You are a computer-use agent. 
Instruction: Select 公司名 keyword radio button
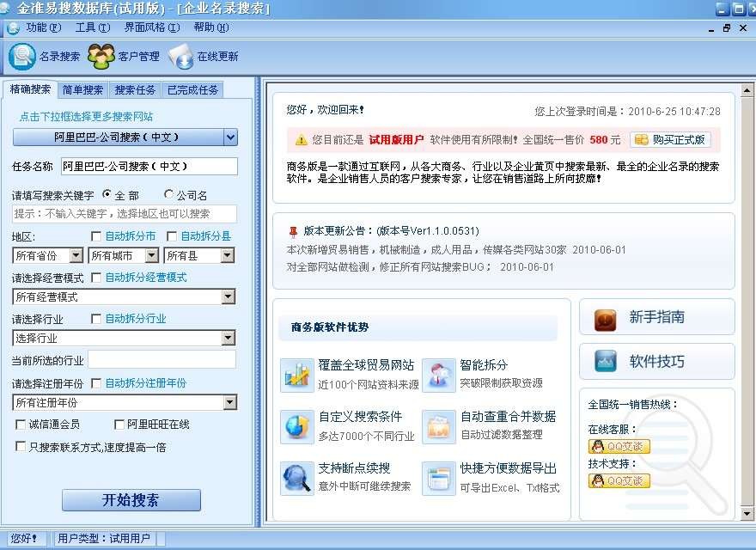(168, 194)
